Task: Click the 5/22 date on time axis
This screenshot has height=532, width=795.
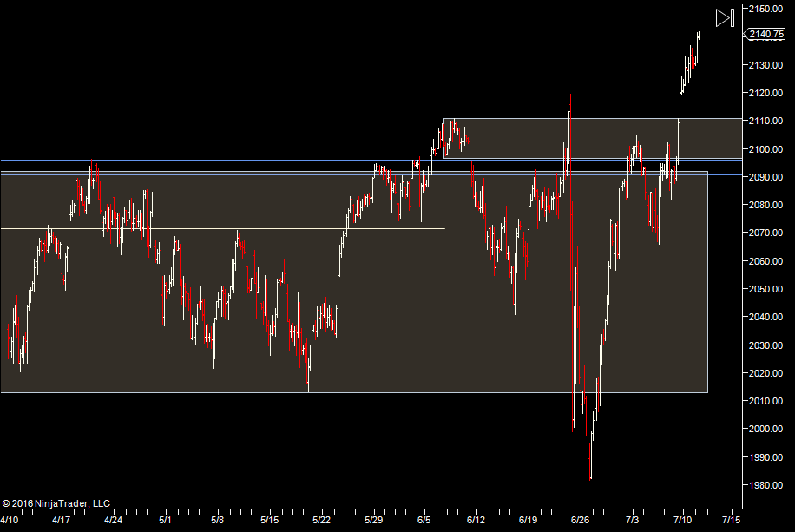Action: (321, 521)
